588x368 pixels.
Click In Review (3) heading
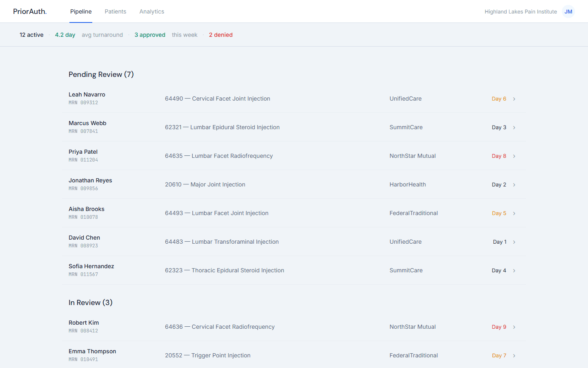91,303
